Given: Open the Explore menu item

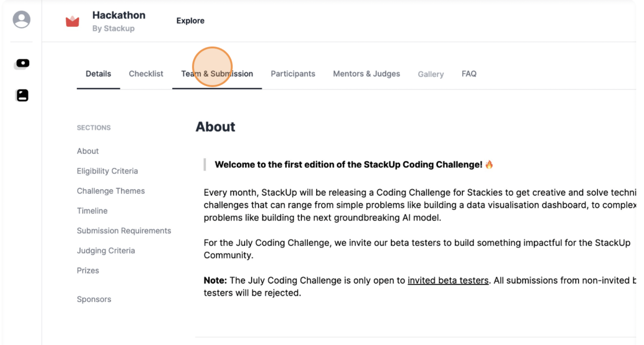Looking at the screenshot, I should pyautogui.click(x=190, y=21).
